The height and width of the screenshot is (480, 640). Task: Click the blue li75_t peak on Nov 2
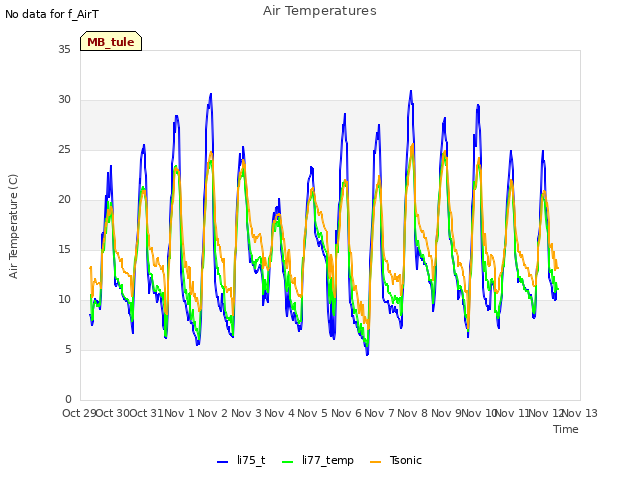click(211, 94)
